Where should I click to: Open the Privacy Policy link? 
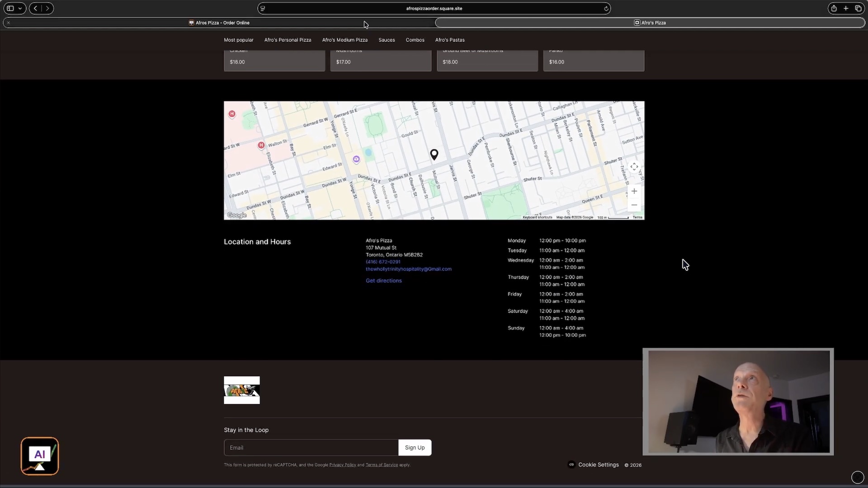343,465
